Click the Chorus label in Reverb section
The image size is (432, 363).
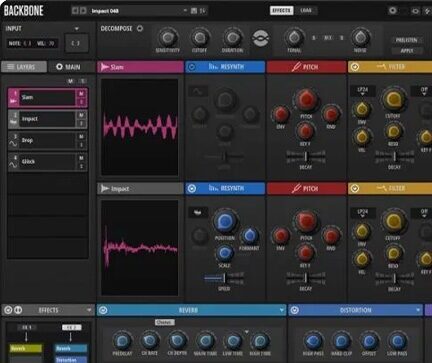click(x=165, y=322)
